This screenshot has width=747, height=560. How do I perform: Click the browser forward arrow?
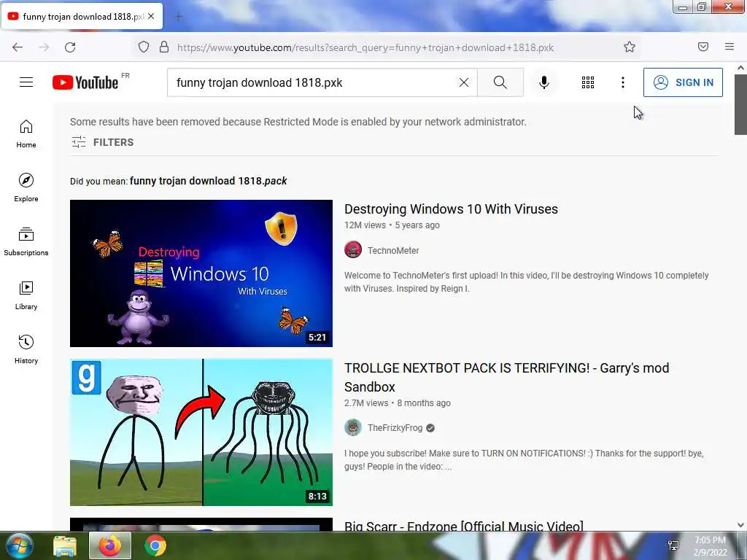(44, 47)
